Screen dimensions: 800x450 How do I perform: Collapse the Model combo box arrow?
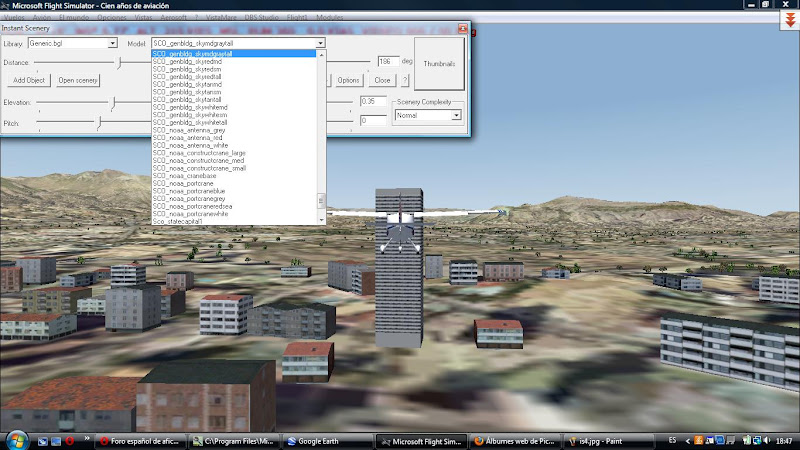click(320, 43)
